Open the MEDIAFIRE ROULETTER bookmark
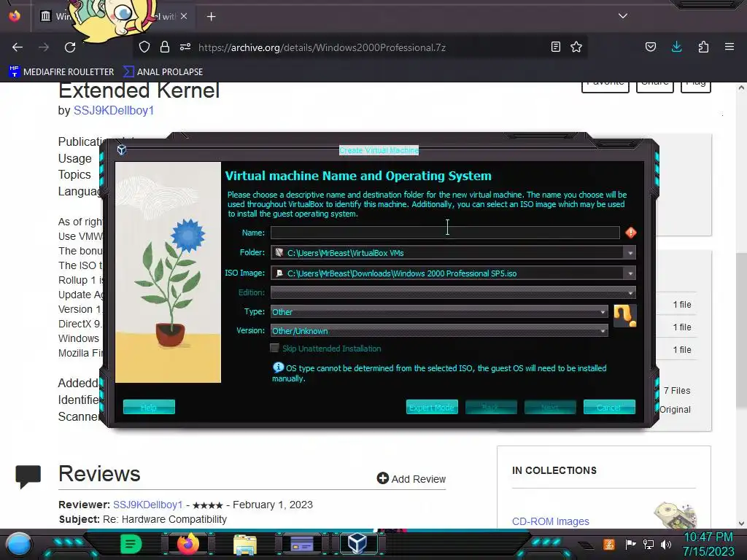This screenshot has height=560, width=747. (61, 72)
